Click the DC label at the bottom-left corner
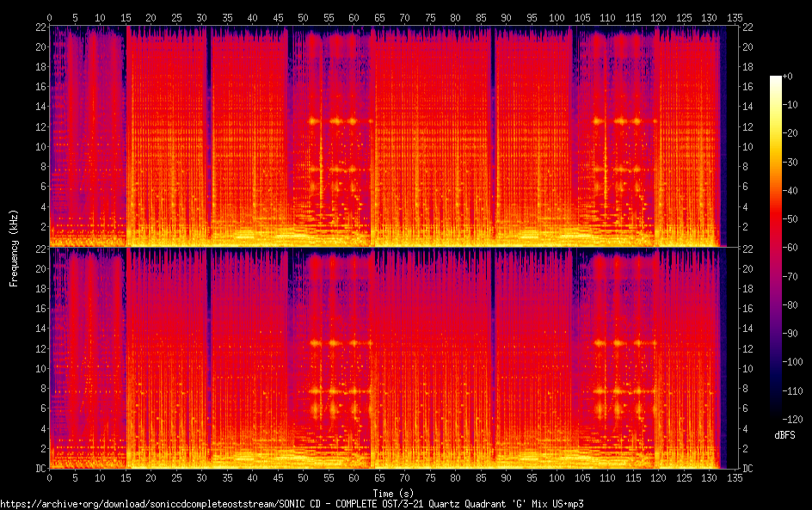 pyautogui.click(x=39, y=469)
